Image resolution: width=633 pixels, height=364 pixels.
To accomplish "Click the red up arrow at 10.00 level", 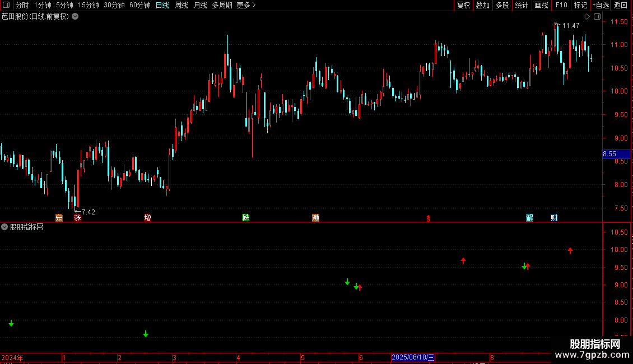I will (x=570, y=251).
